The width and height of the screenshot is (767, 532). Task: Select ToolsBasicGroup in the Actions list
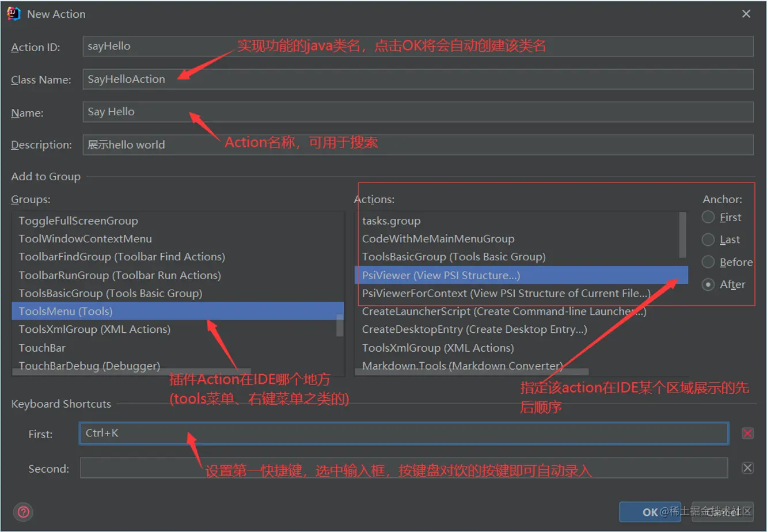coord(517,257)
